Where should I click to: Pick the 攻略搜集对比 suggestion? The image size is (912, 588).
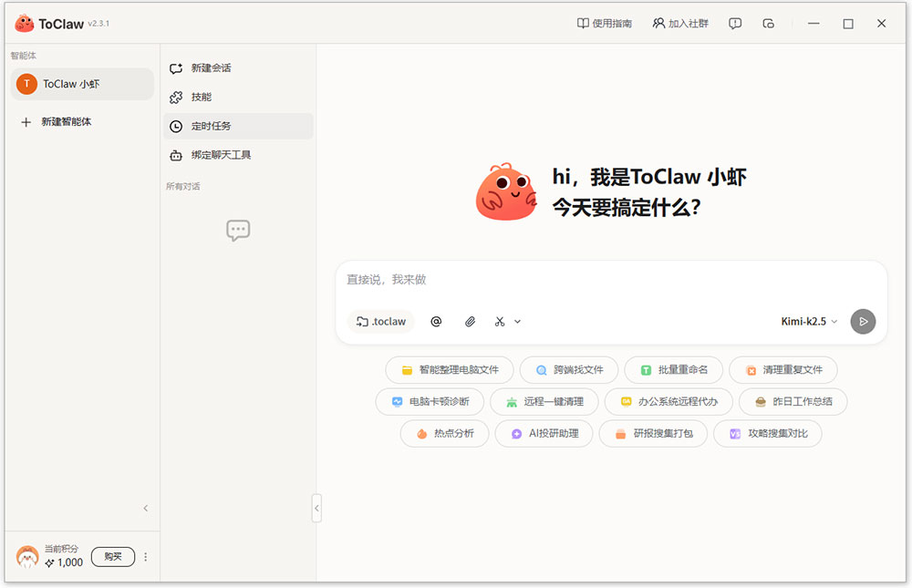tap(768, 434)
